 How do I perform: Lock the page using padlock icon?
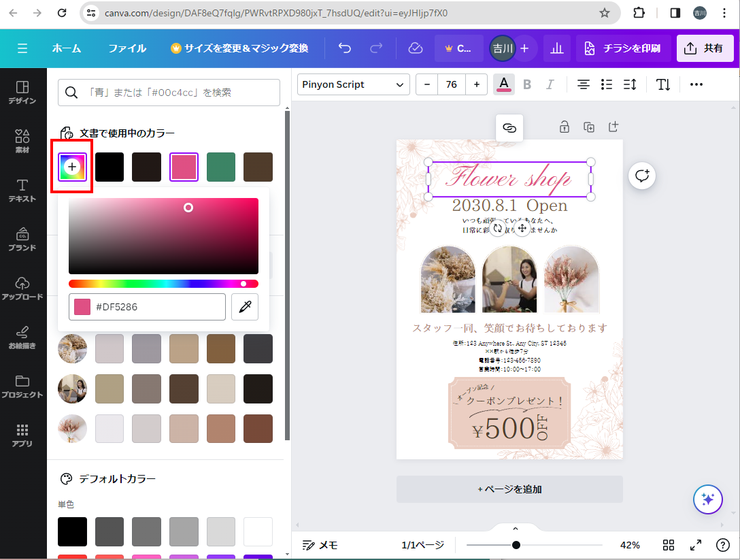coord(565,127)
